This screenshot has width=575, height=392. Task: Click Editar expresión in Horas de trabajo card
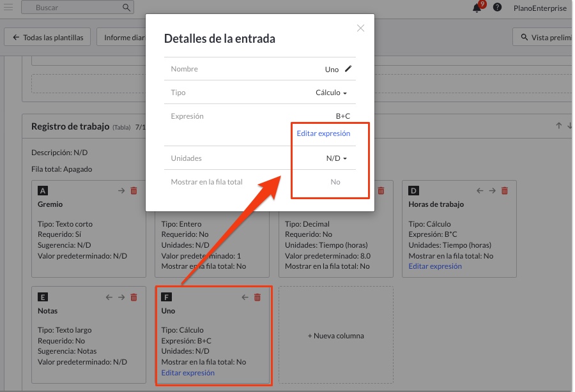tap(435, 266)
